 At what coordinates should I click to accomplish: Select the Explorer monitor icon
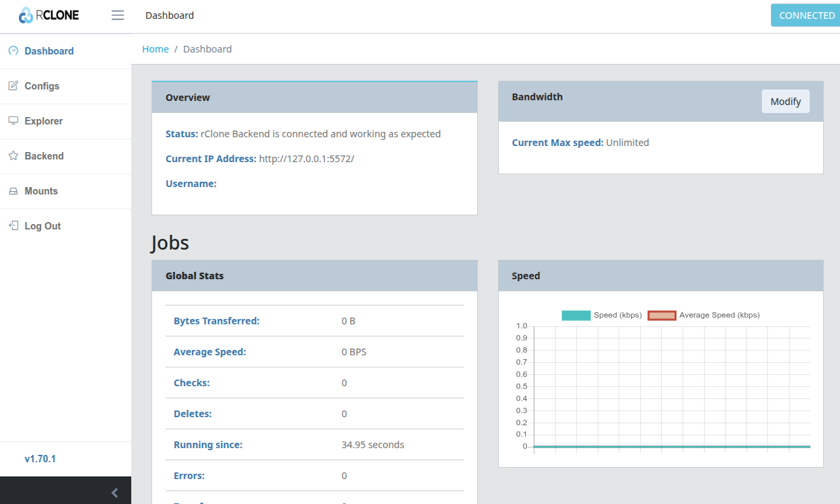13,120
